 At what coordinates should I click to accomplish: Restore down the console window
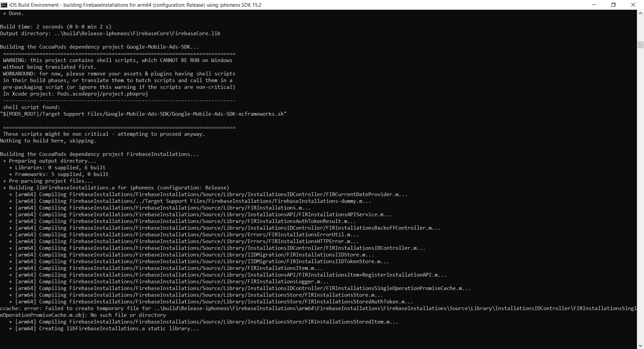tap(613, 5)
